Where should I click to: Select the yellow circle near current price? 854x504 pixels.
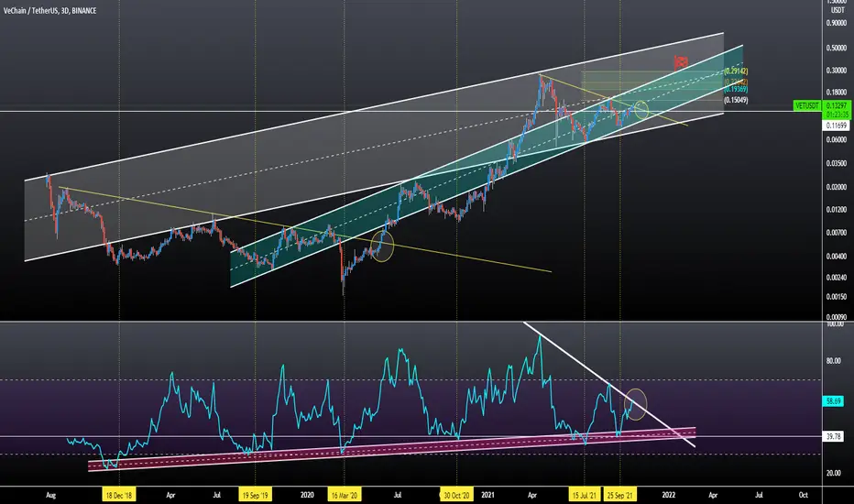(x=641, y=111)
